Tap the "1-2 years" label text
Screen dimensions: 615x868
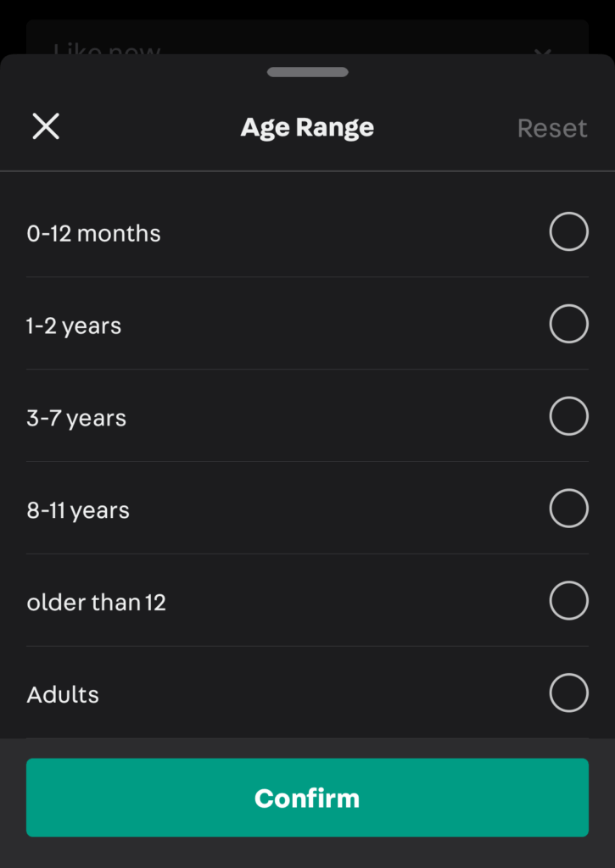click(x=74, y=325)
